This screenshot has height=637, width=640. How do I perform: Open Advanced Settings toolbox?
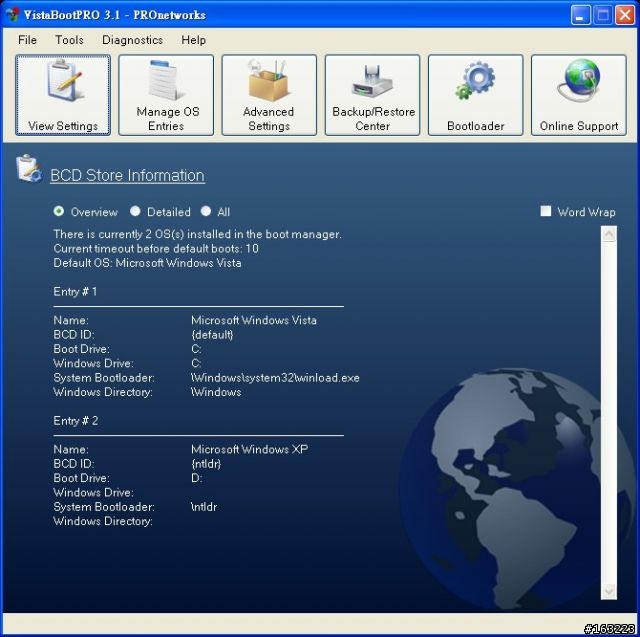tap(269, 95)
